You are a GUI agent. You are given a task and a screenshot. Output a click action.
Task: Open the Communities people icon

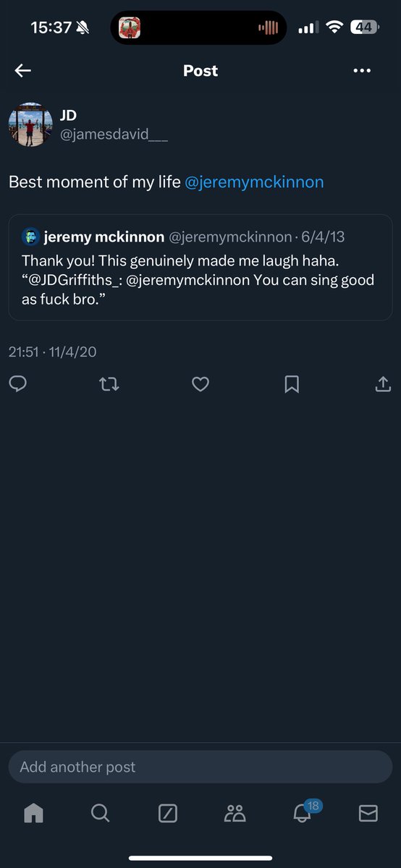point(235,813)
